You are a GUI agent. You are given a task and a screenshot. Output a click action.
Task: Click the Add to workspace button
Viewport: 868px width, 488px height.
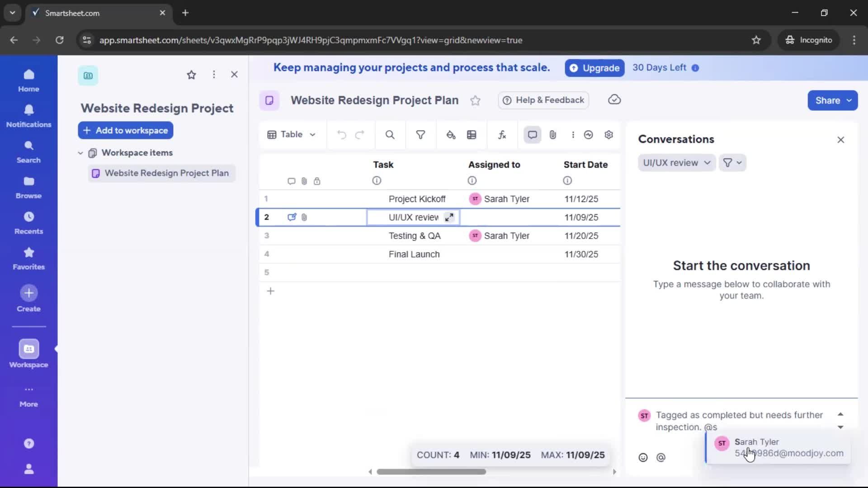125,130
